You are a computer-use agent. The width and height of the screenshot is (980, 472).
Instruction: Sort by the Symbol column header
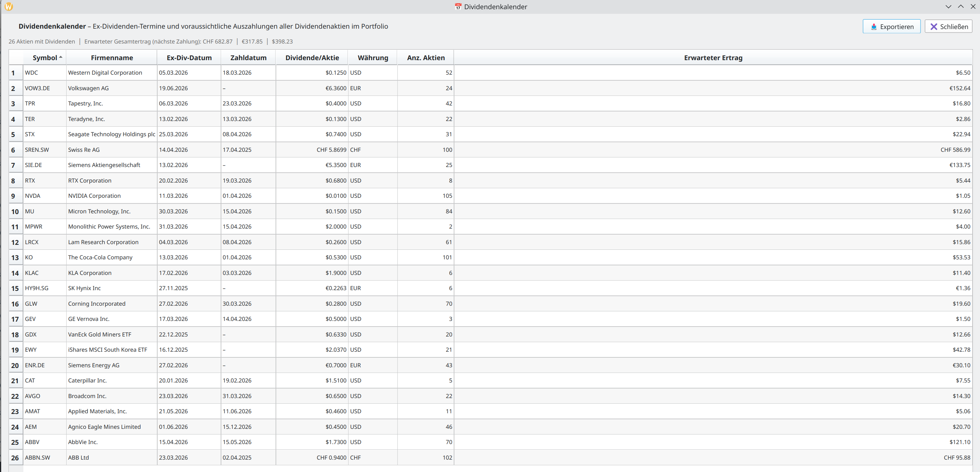pyautogui.click(x=45, y=58)
